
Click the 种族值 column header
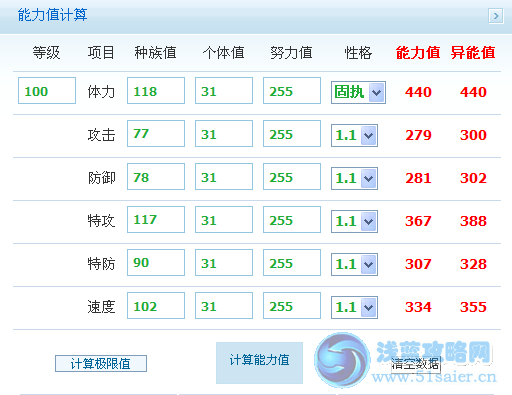[x=155, y=53]
